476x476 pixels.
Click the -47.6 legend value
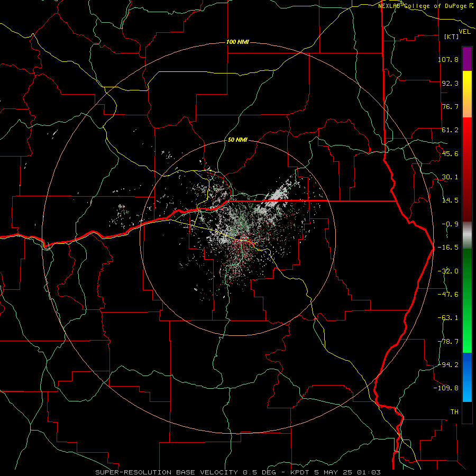(x=448, y=295)
